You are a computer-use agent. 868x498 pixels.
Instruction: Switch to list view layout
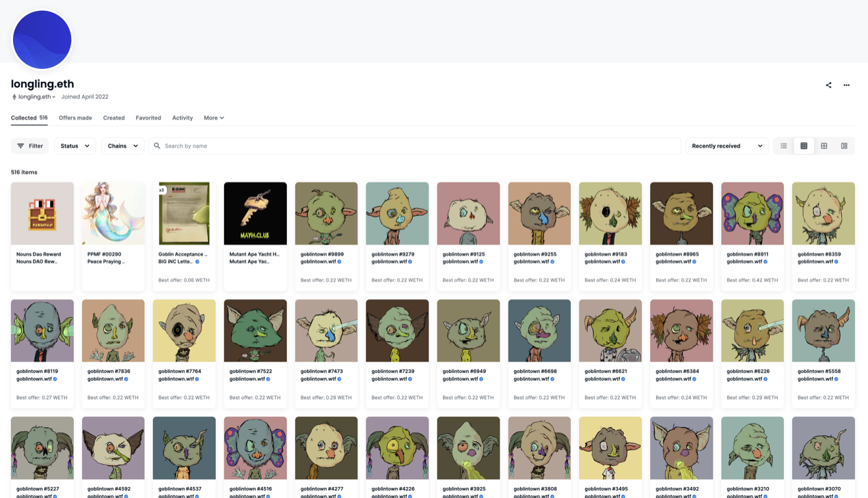784,146
